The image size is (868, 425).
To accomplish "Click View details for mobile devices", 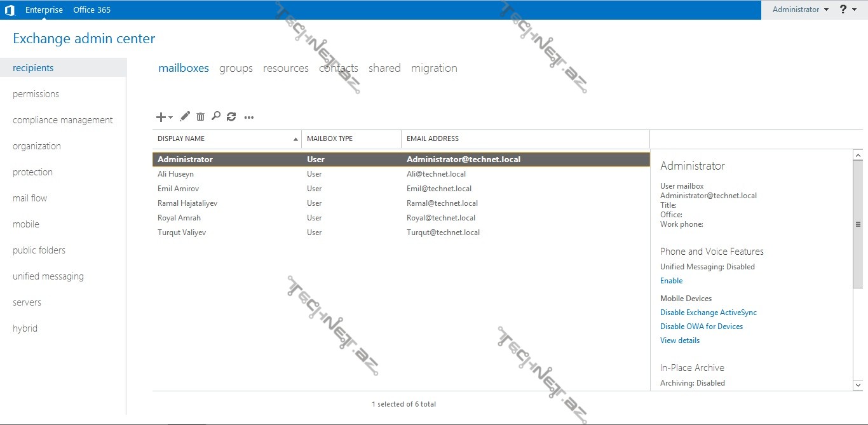I will tap(679, 341).
